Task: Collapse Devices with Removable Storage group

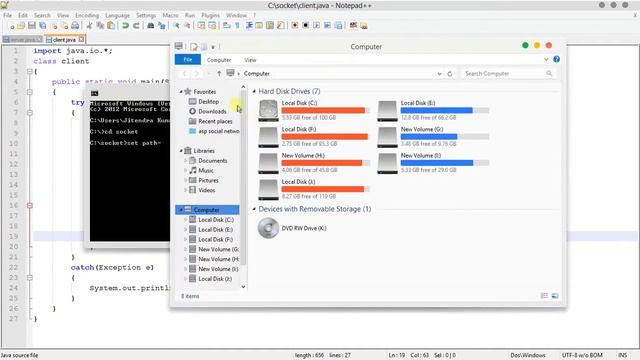Action: pos(254,209)
